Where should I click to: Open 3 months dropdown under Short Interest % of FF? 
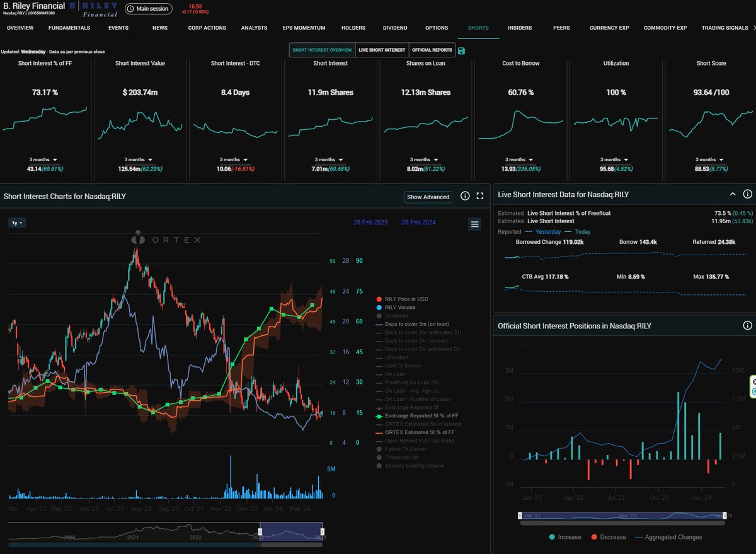coord(43,160)
